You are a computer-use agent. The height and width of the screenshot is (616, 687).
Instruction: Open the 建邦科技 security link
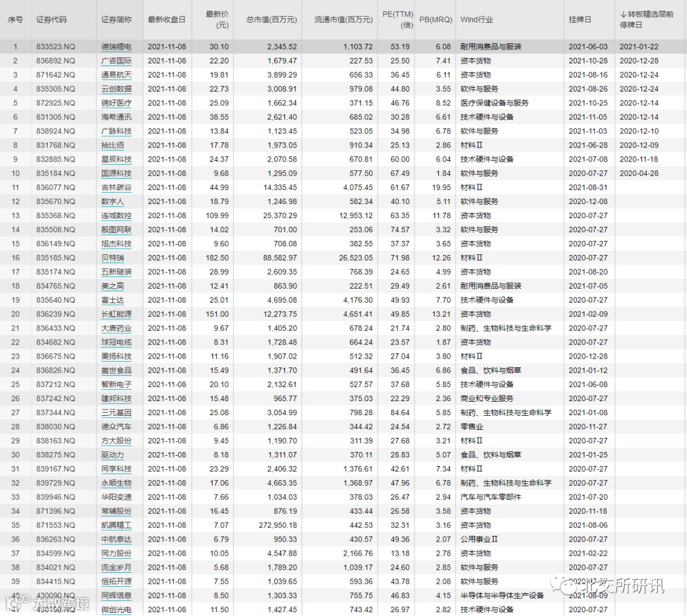[x=116, y=399]
